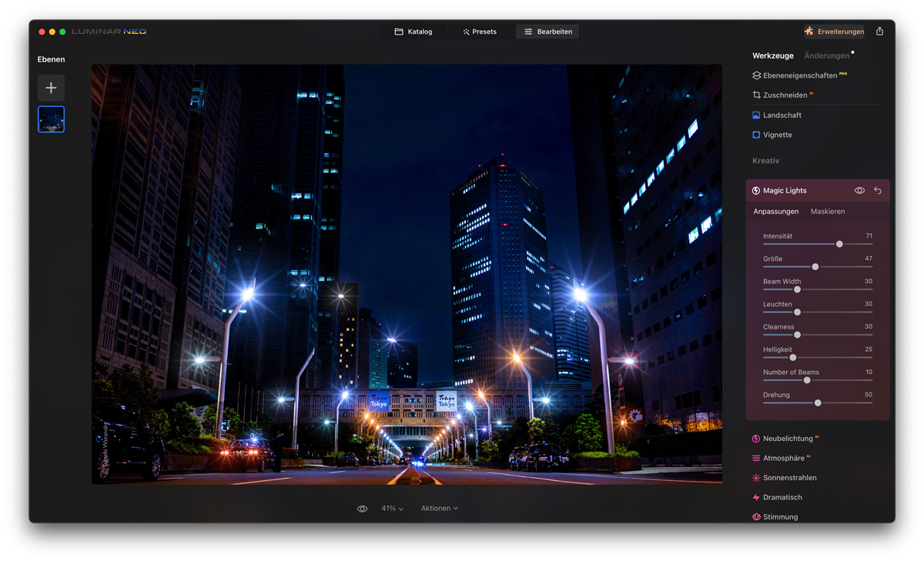
Task: Click the Größe value 47
Action: tap(869, 259)
